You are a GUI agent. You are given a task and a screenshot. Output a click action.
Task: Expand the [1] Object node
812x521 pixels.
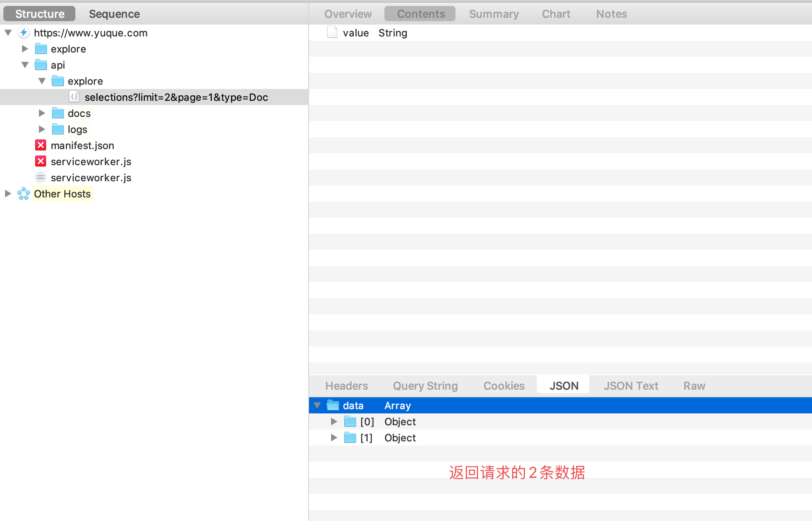334,438
